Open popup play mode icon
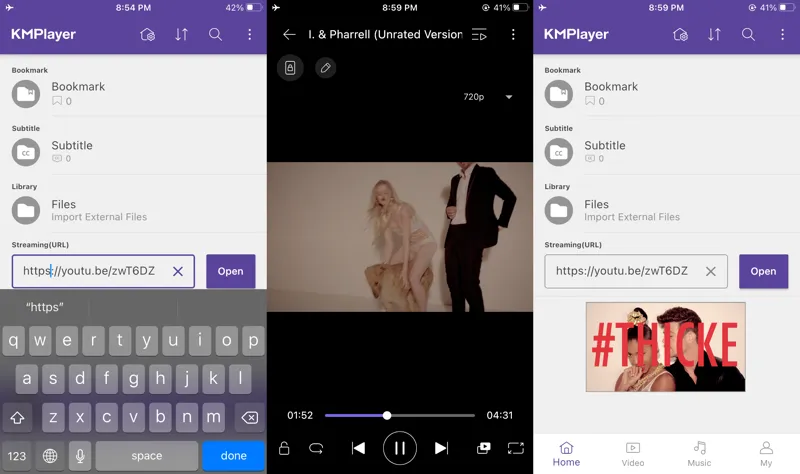Viewport: 800px width, 474px height. point(483,448)
